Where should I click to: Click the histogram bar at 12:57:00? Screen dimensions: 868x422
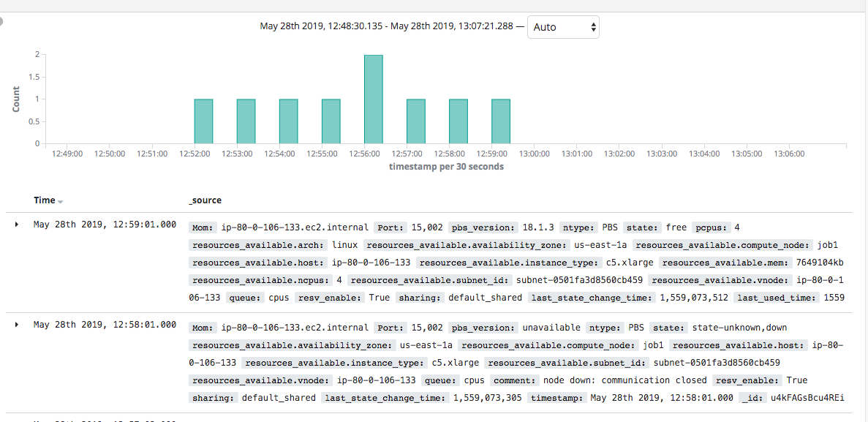416,121
